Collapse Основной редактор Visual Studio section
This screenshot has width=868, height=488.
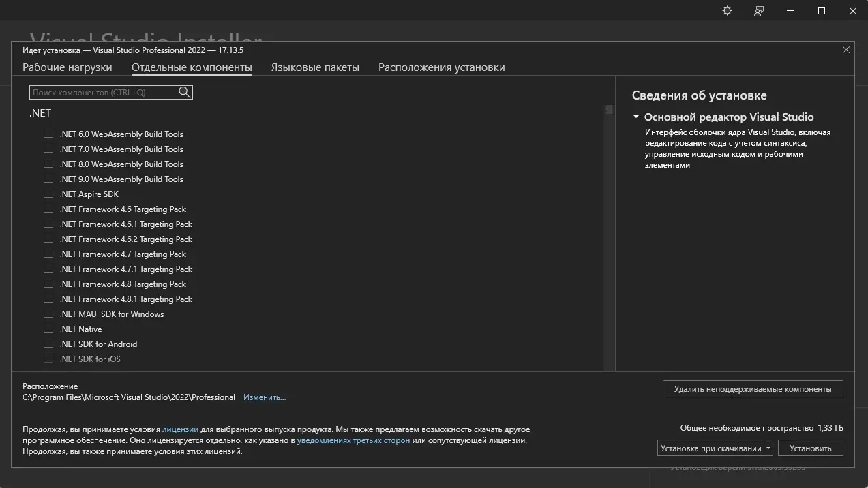(636, 117)
